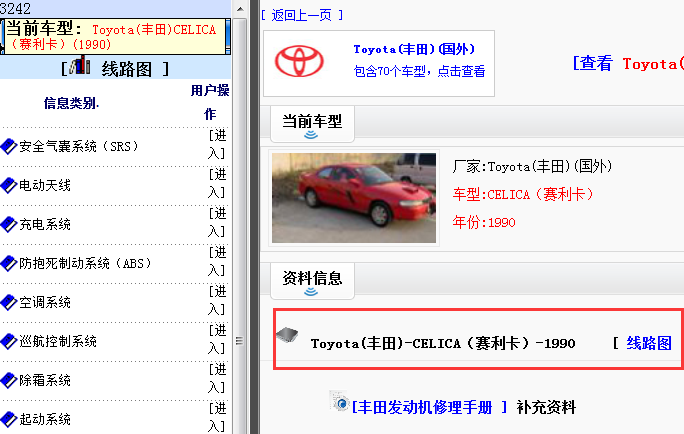
Task: Click the 年份:1990 text
Action: tap(484, 222)
